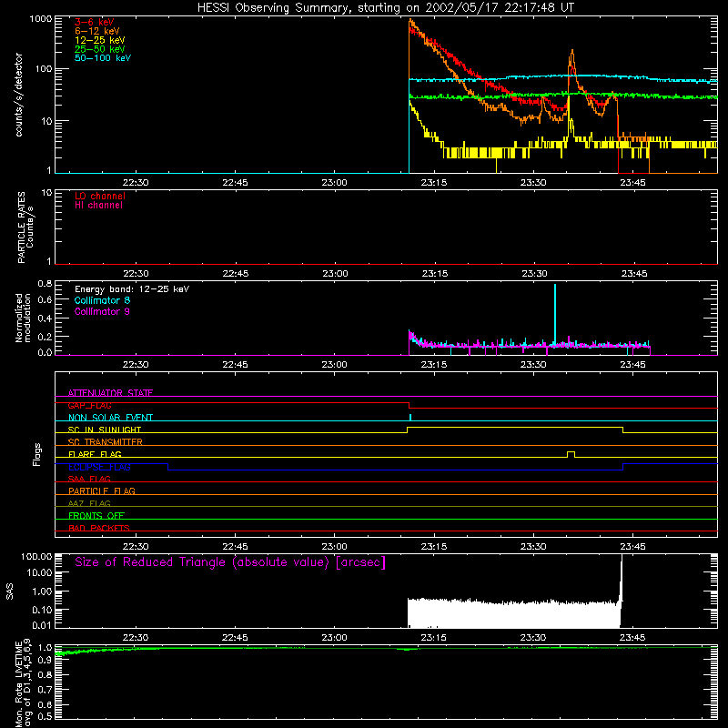Click the SAS axis label
This screenshot has height=728, width=728.
point(9,591)
